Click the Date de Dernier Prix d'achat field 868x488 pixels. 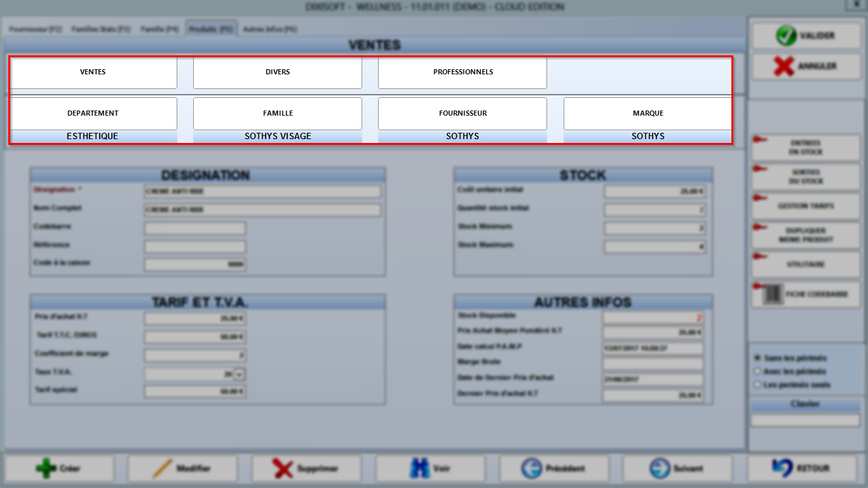(653, 380)
